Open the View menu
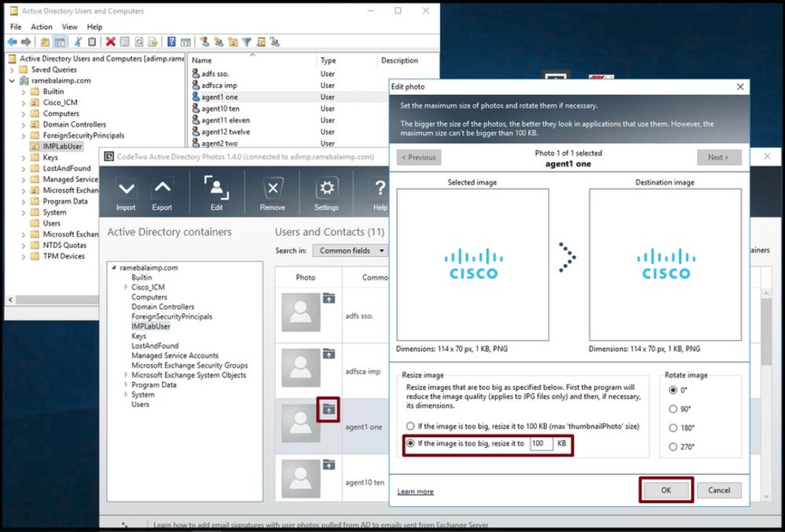This screenshot has height=532, width=785. pyautogui.click(x=70, y=27)
